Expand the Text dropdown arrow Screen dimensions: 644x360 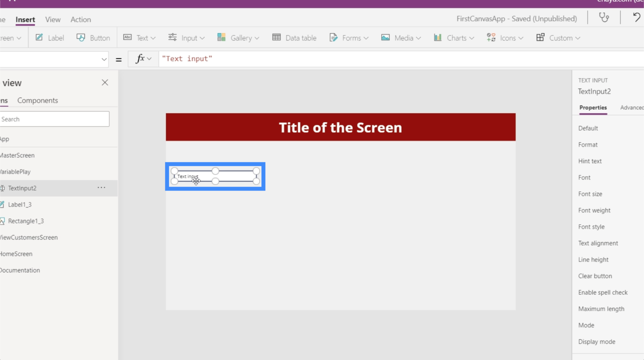click(x=153, y=38)
